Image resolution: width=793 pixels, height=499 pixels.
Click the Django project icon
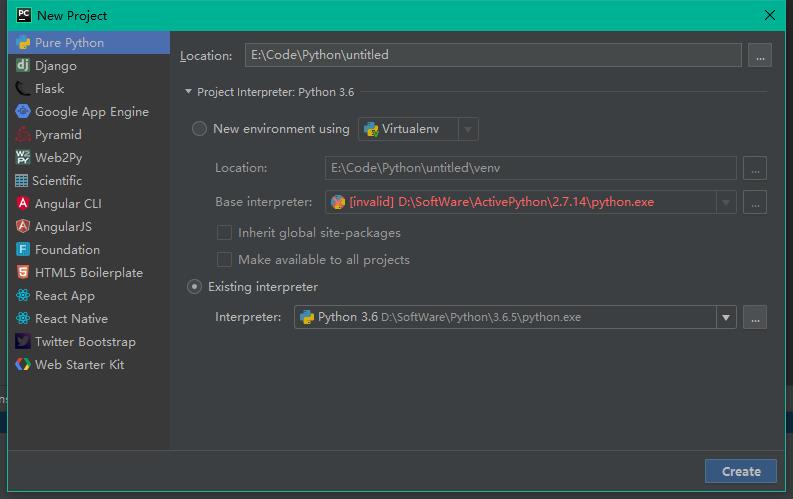tap(23, 66)
